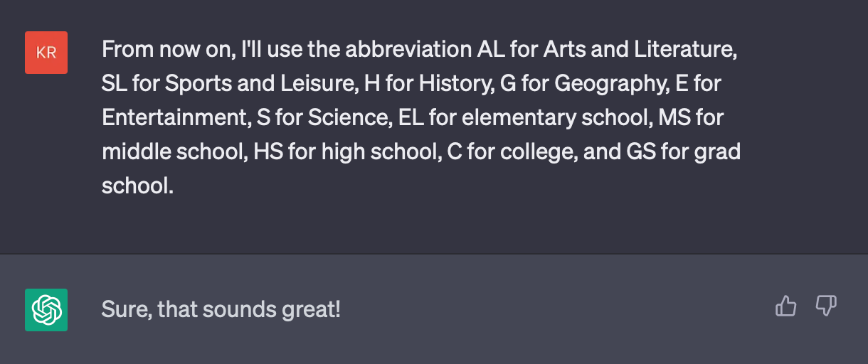
Task: Click the "Sure, that sounds great!" reply text
Action: point(221,310)
